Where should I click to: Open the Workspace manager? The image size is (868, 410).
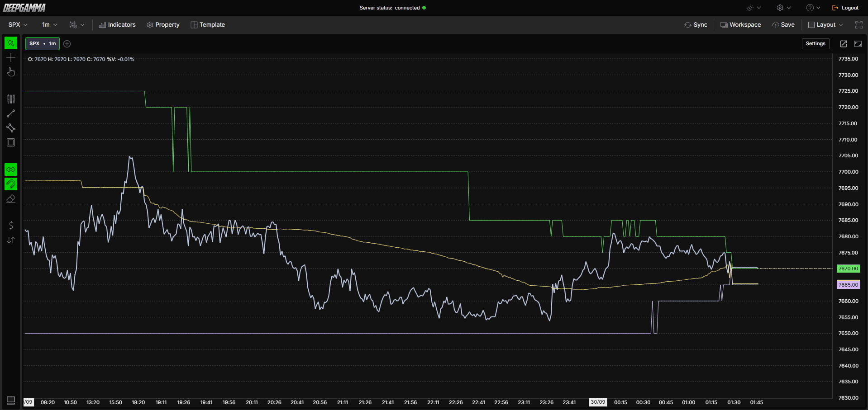click(x=741, y=25)
